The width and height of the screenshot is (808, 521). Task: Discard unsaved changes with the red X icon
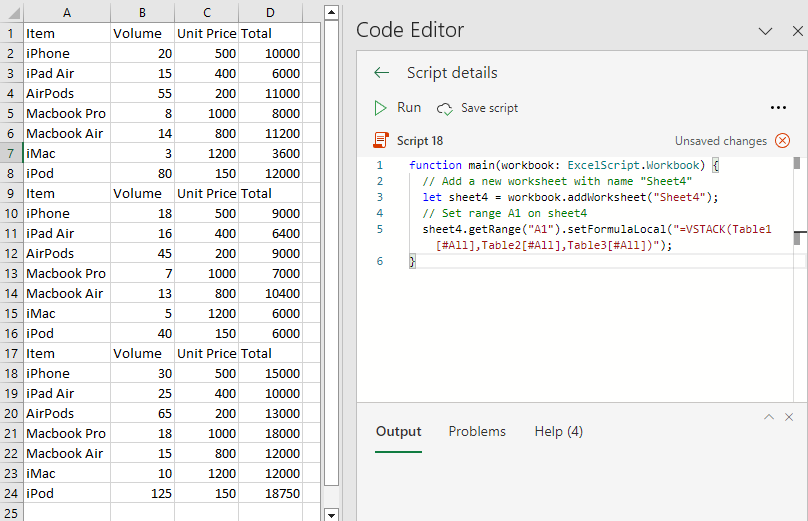click(782, 140)
